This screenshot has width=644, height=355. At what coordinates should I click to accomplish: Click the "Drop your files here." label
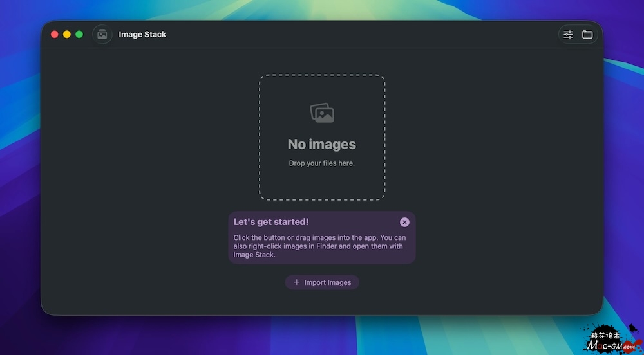(322, 163)
